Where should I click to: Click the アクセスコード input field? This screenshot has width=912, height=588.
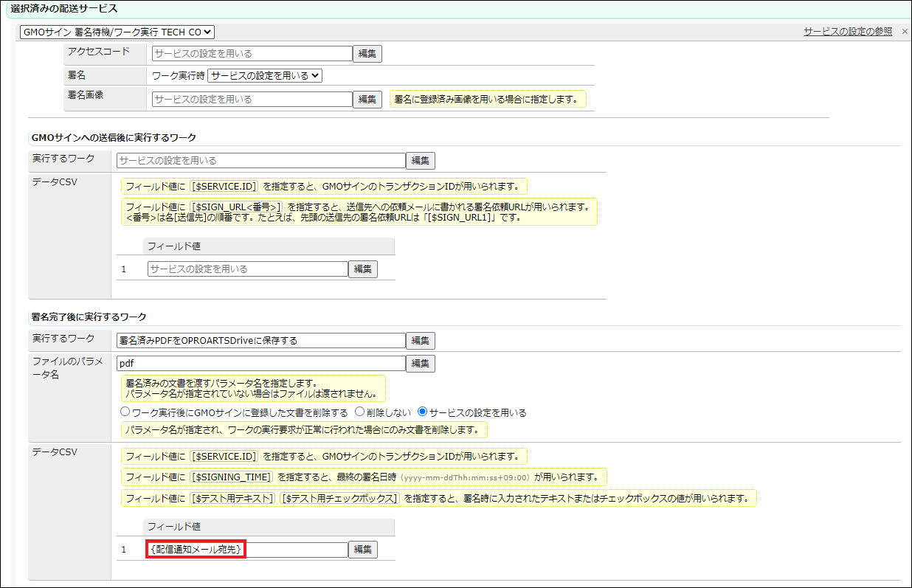pos(252,54)
